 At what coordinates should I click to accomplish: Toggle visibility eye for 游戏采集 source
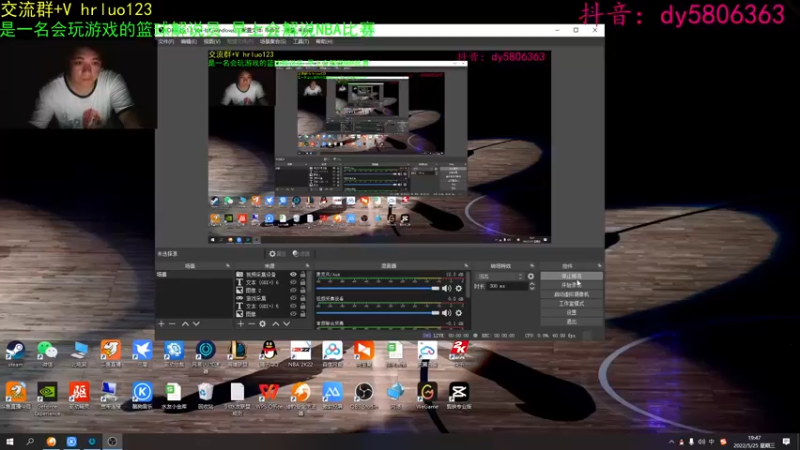[293, 298]
